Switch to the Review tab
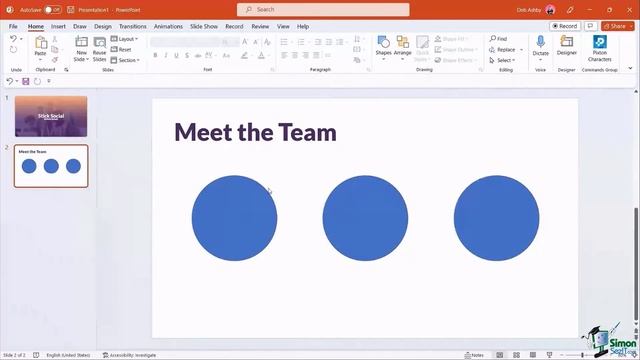The height and width of the screenshot is (360, 640). [x=260, y=26]
